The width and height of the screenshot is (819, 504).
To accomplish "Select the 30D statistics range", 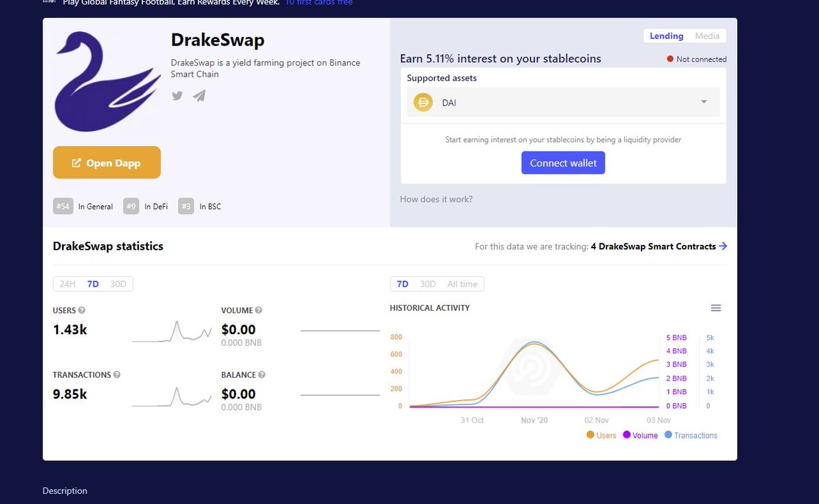I will (x=119, y=284).
